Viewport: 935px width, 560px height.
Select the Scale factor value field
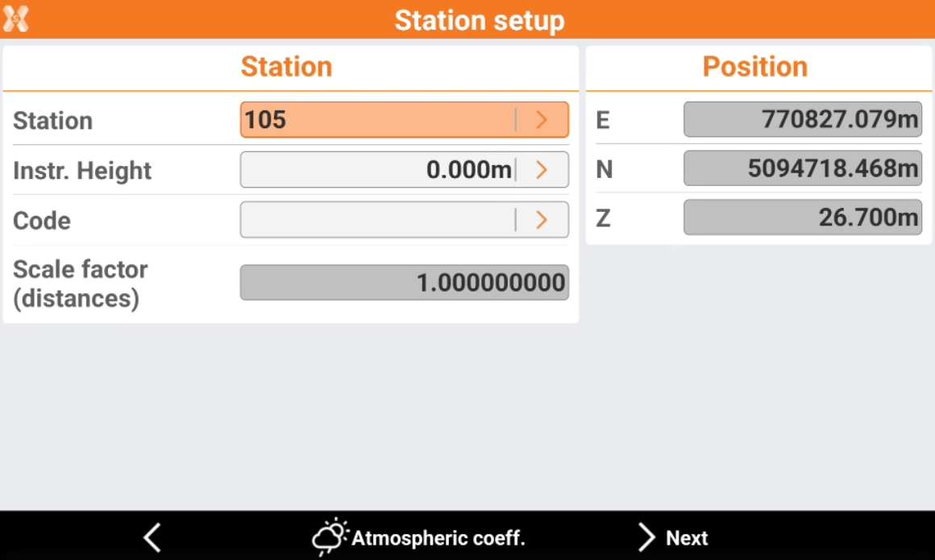coord(404,283)
